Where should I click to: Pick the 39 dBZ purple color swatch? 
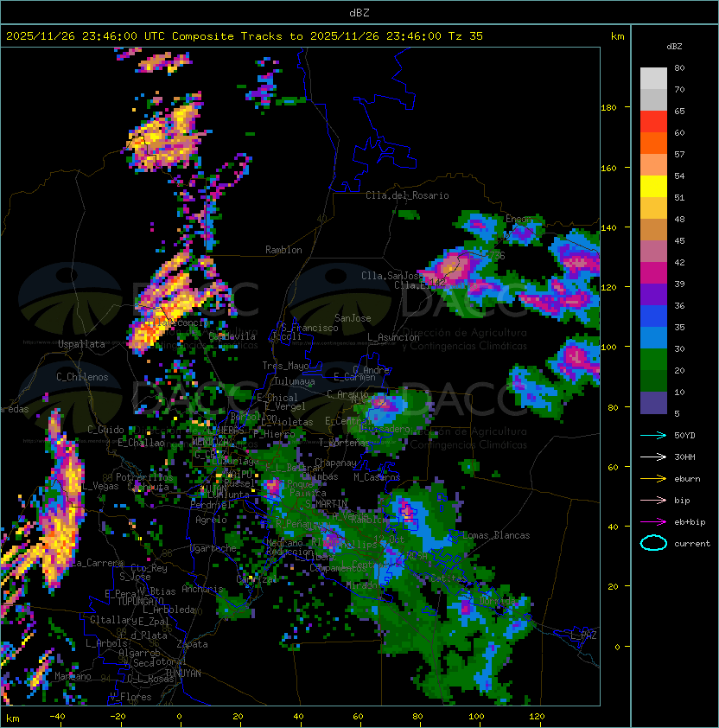click(653, 294)
